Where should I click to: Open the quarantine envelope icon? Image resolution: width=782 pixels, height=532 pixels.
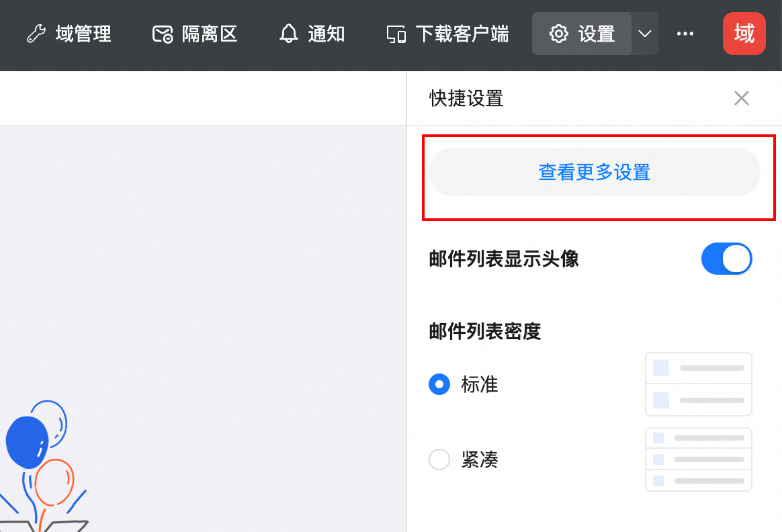[163, 34]
